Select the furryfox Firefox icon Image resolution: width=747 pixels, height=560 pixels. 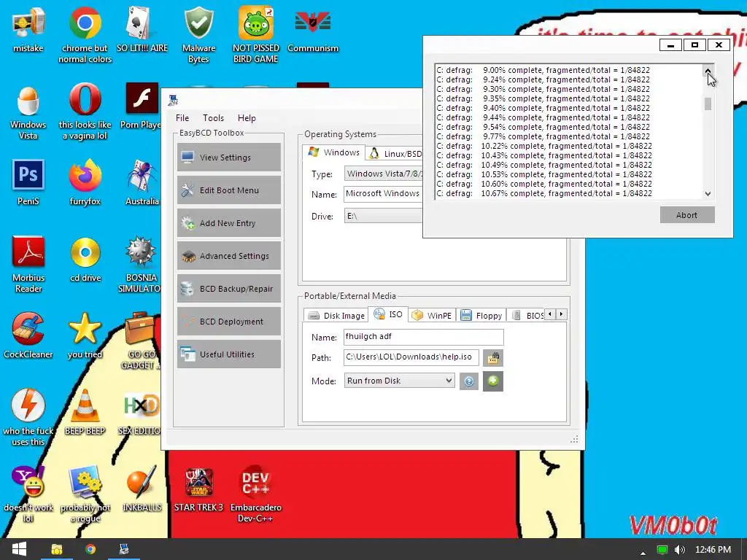[85, 183]
